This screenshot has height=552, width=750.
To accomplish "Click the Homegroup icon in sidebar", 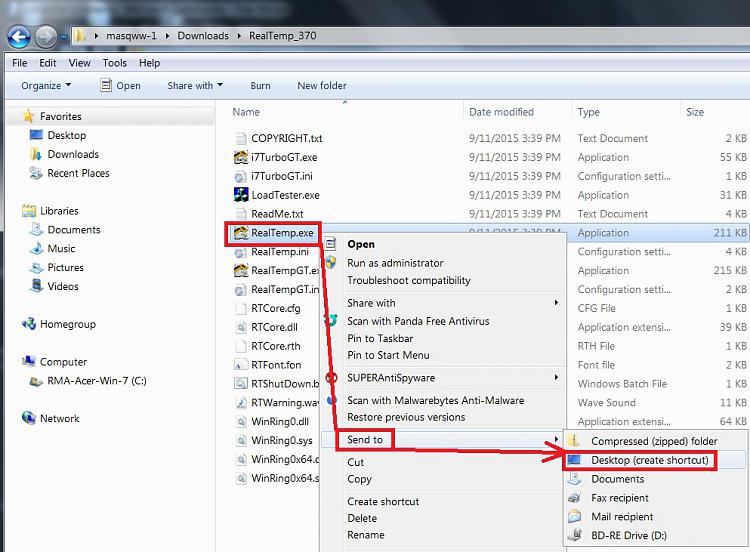I will coord(29,324).
